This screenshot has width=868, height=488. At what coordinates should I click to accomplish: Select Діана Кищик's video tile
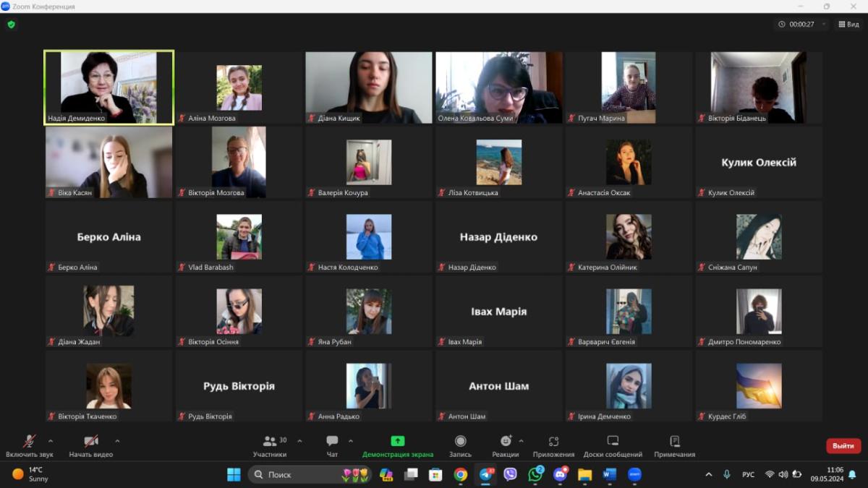pyautogui.click(x=368, y=87)
